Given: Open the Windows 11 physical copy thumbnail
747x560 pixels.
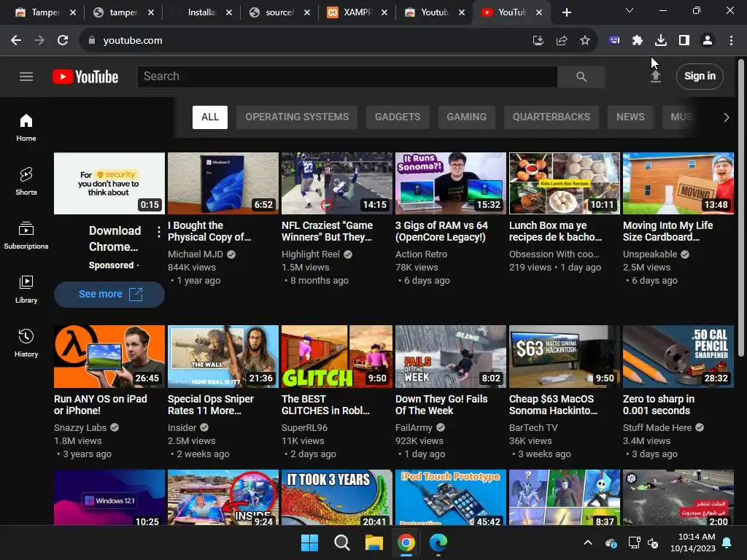Looking at the screenshot, I should [x=223, y=183].
